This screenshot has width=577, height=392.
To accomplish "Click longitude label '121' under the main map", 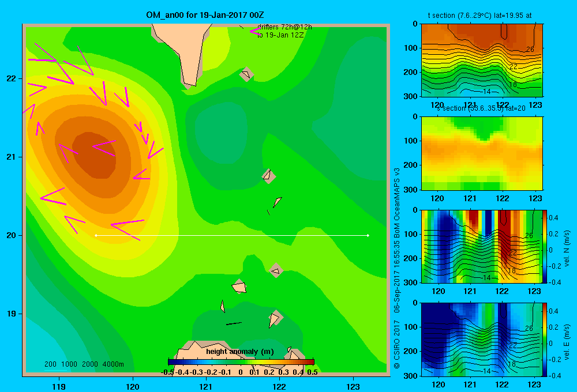I will (x=206, y=386).
